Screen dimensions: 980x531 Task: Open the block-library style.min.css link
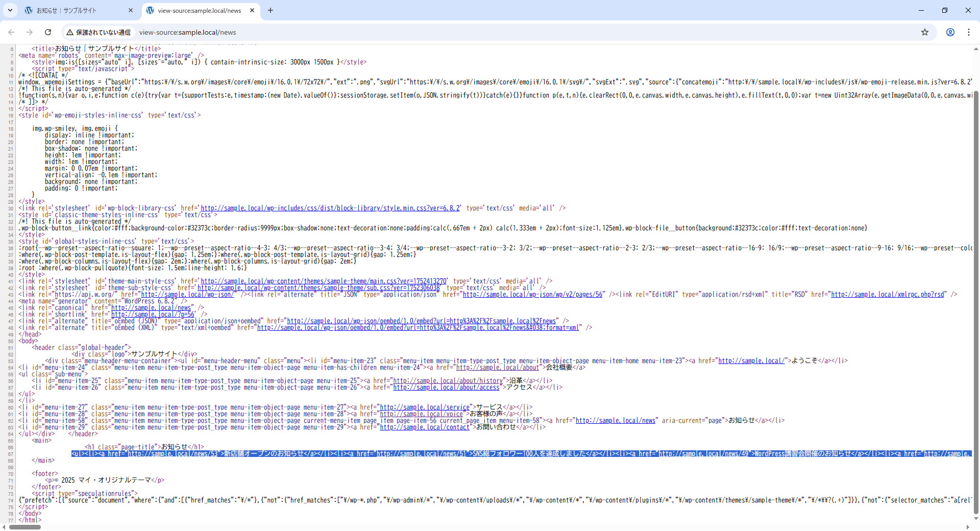(x=331, y=208)
